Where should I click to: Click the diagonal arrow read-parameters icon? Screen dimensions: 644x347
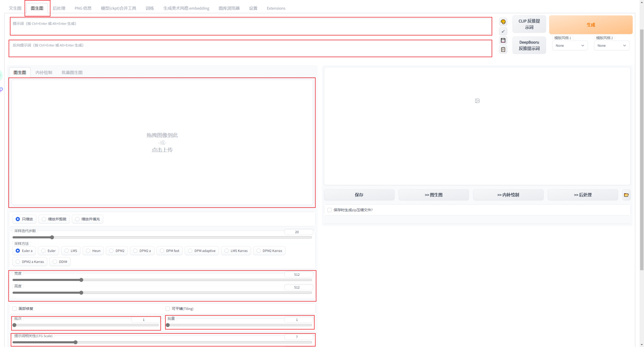[x=503, y=31]
